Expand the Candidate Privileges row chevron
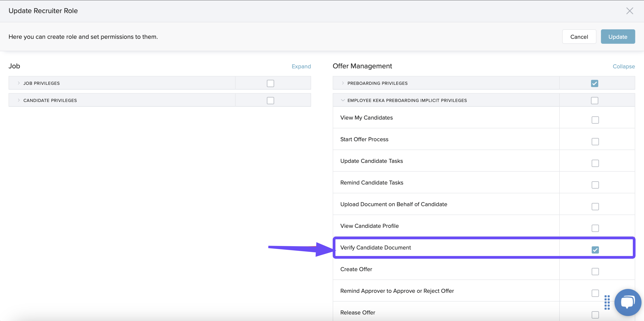Viewport: 644px width, 321px height. [19, 100]
